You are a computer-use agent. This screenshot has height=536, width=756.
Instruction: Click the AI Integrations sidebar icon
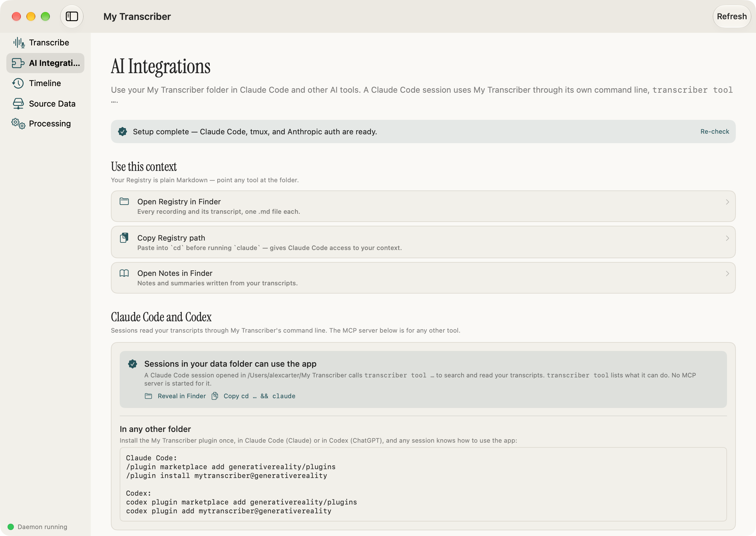point(18,63)
